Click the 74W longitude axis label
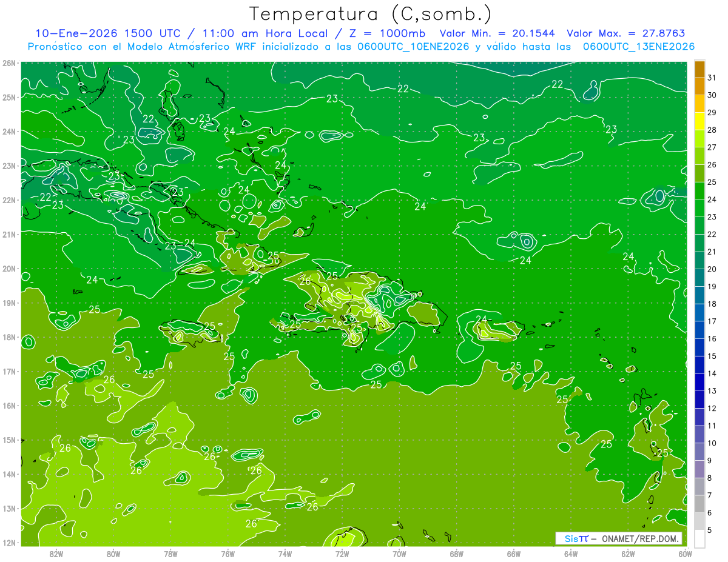 click(285, 553)
